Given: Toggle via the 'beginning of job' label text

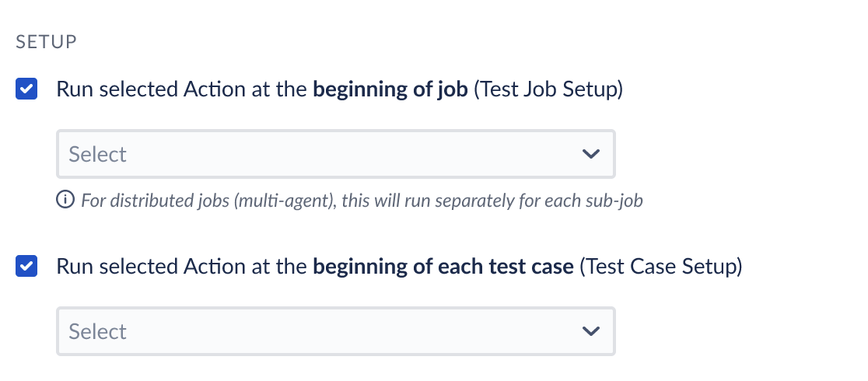Looking at the screenshot, I should pyautogui.click(x=390, y=89).
